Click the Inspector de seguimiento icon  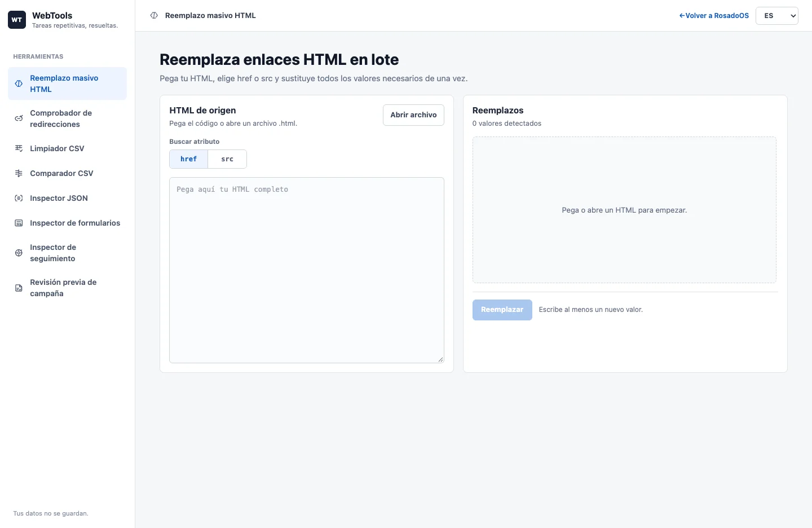click(19, 253)
